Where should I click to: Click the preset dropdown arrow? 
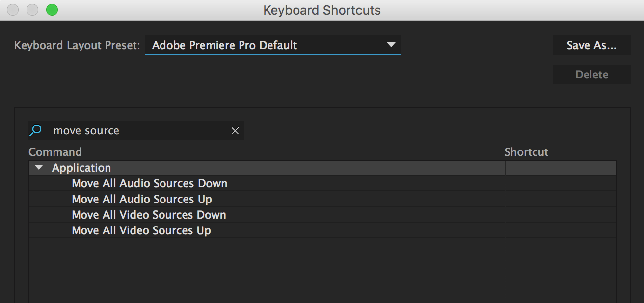coord(391,45)
